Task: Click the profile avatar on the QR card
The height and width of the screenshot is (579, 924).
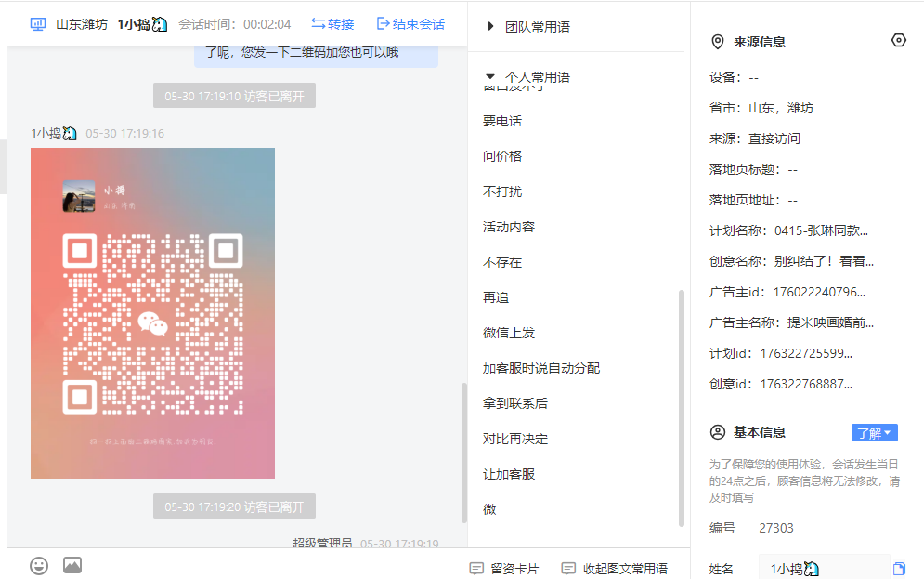Action: coord(78,196)
